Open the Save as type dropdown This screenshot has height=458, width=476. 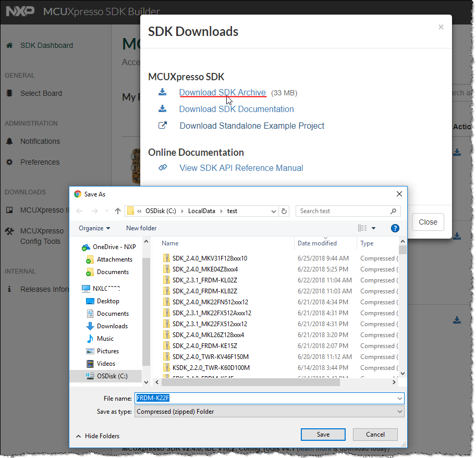[400, 412]
